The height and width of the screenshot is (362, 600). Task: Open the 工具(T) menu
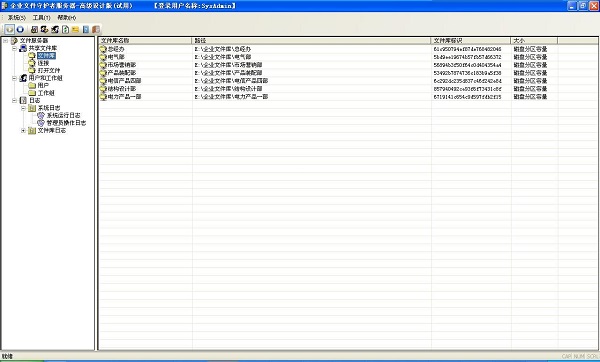tap(41, 18)
